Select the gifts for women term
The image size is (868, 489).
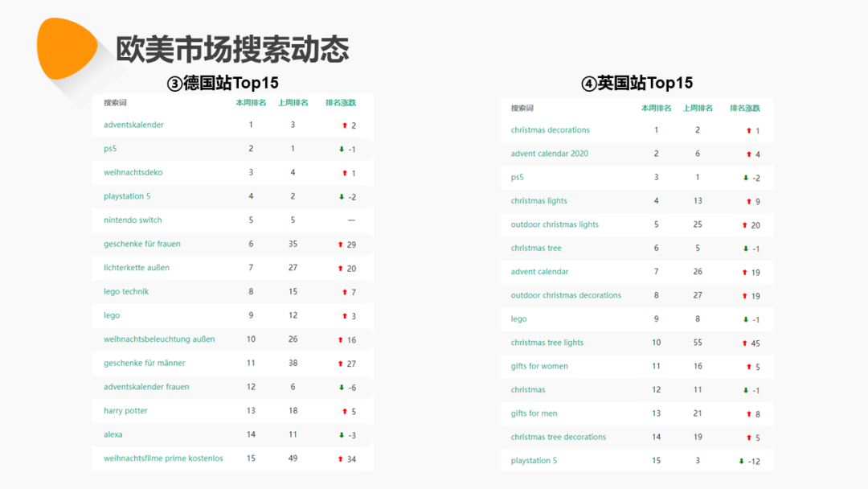pyautogui.click(x=539, y=366)
